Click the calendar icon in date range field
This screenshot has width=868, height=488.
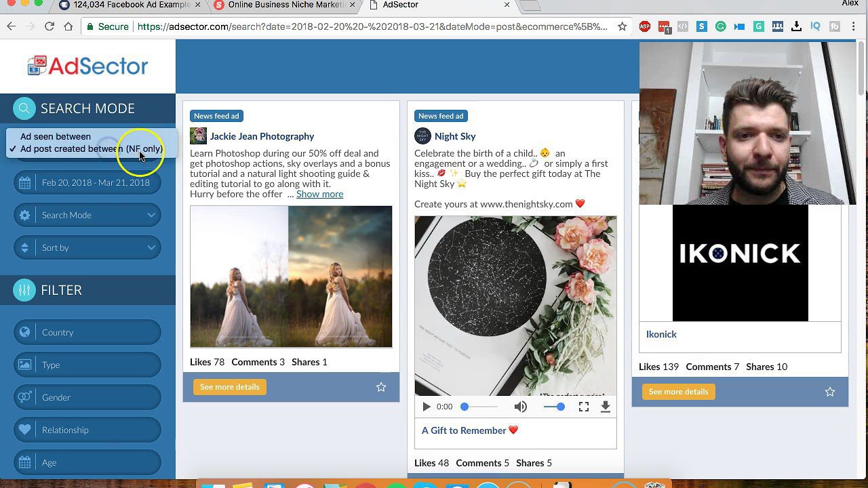[25, 182]
